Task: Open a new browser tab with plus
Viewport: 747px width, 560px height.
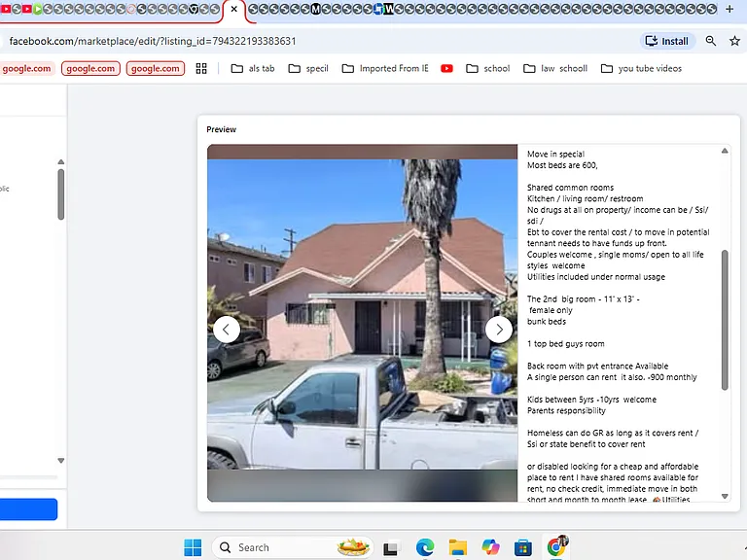Action: pyautogui.click(x=729, y=9)
